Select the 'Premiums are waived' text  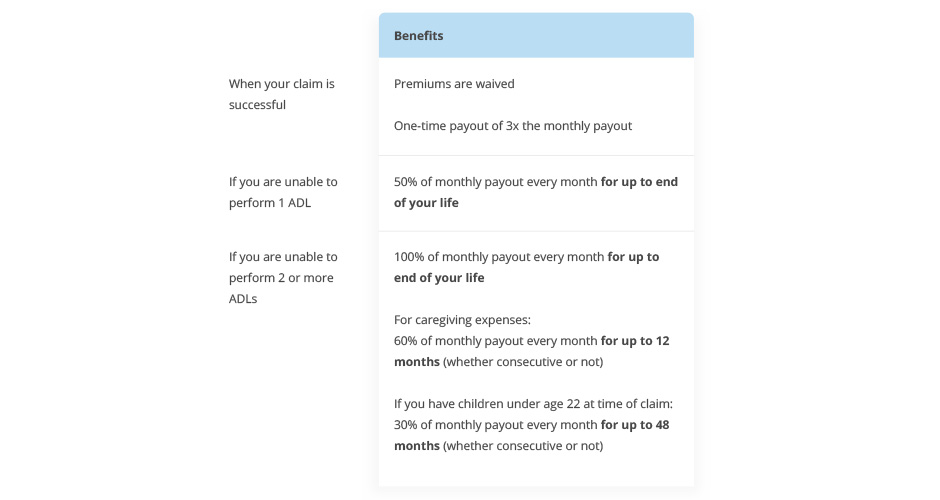pyautogui.click(x=454, y=84)
